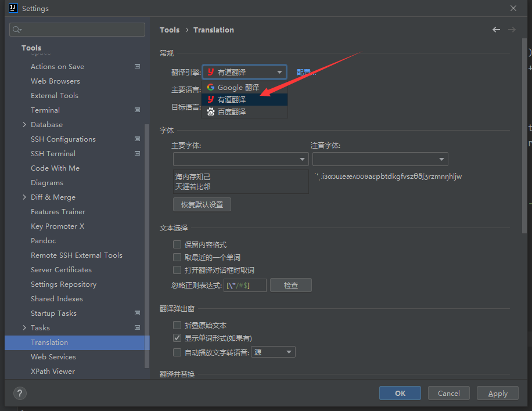Viewport: 532px width, 411px height.
Task: Click the project-level icon beside SSH Configurations
Action: (x=138, y=139)
